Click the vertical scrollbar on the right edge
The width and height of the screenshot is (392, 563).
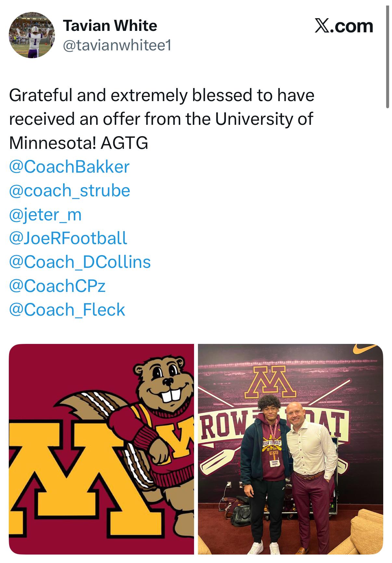387,57
